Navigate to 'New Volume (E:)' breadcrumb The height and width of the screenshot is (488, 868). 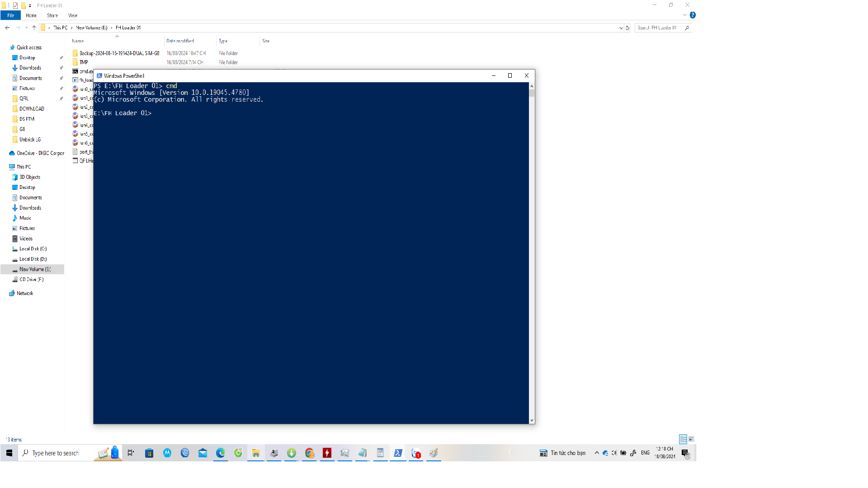click(x=91, y=28)
